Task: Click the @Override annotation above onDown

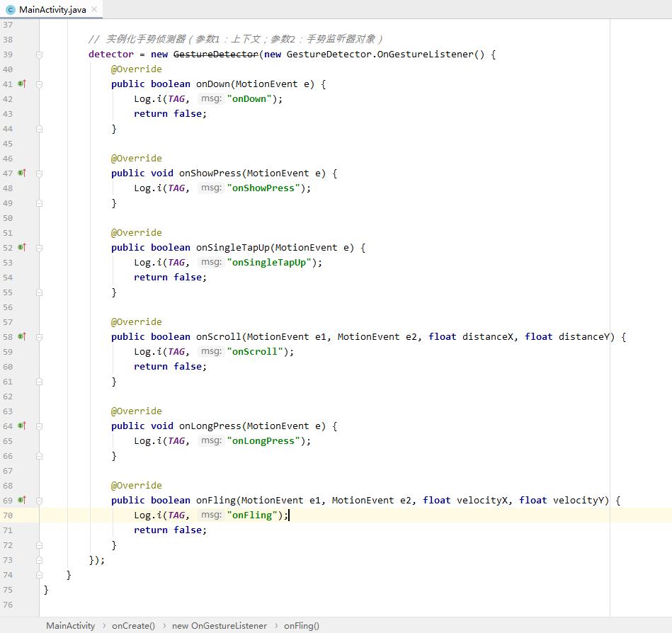Action: 136,69
